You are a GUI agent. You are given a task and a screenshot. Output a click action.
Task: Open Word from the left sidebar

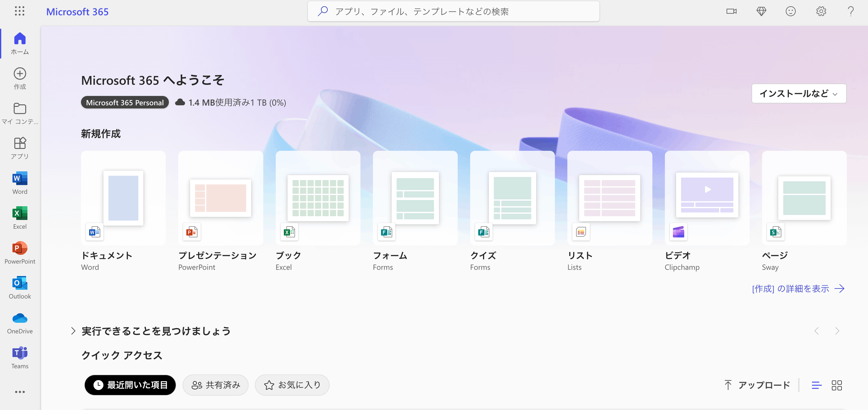click(20, 182)
